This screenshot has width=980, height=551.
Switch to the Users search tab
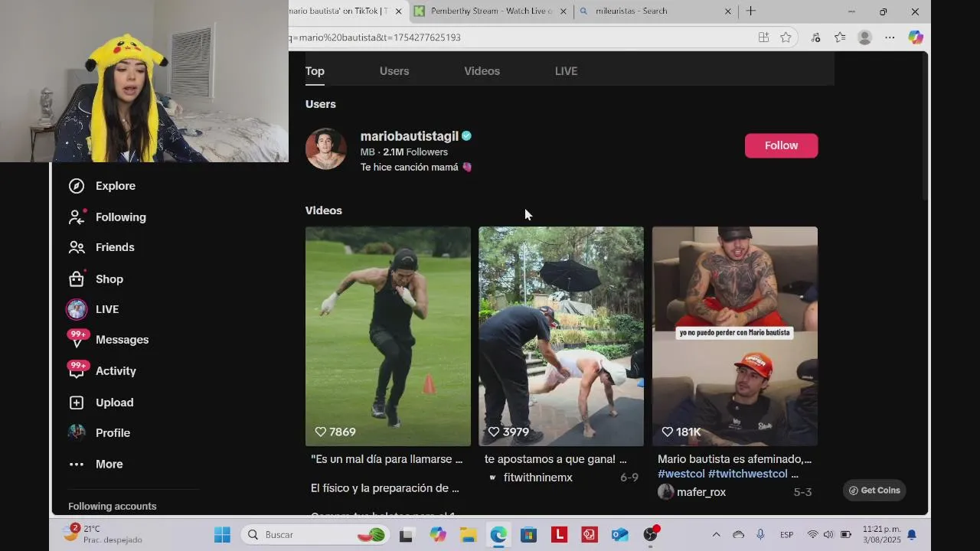(x=394, y=71)
